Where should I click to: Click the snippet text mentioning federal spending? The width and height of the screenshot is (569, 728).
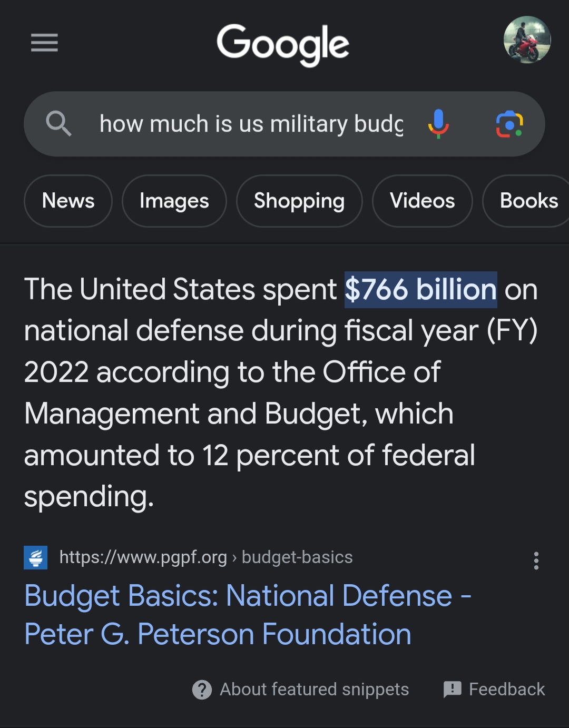(x=250, y=455)
